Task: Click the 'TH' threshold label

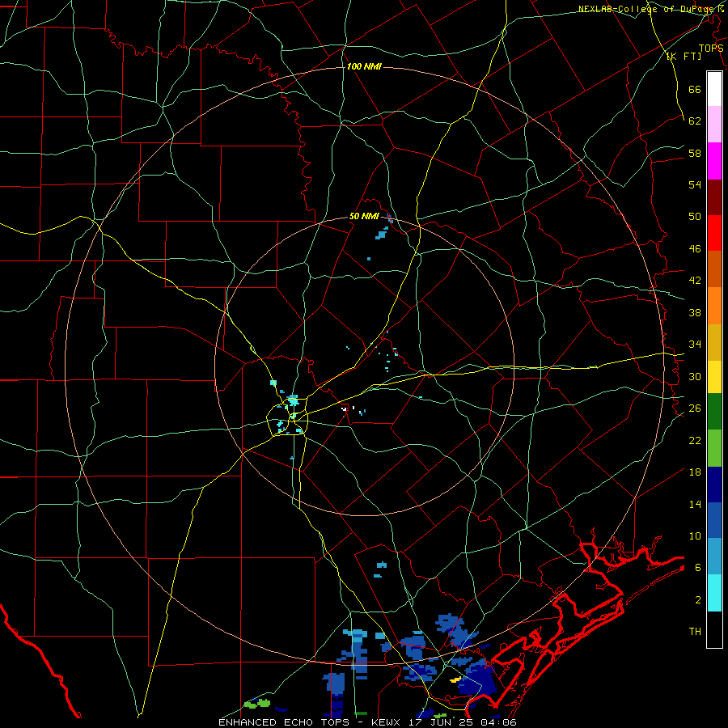Action: [x=695, y=632]
